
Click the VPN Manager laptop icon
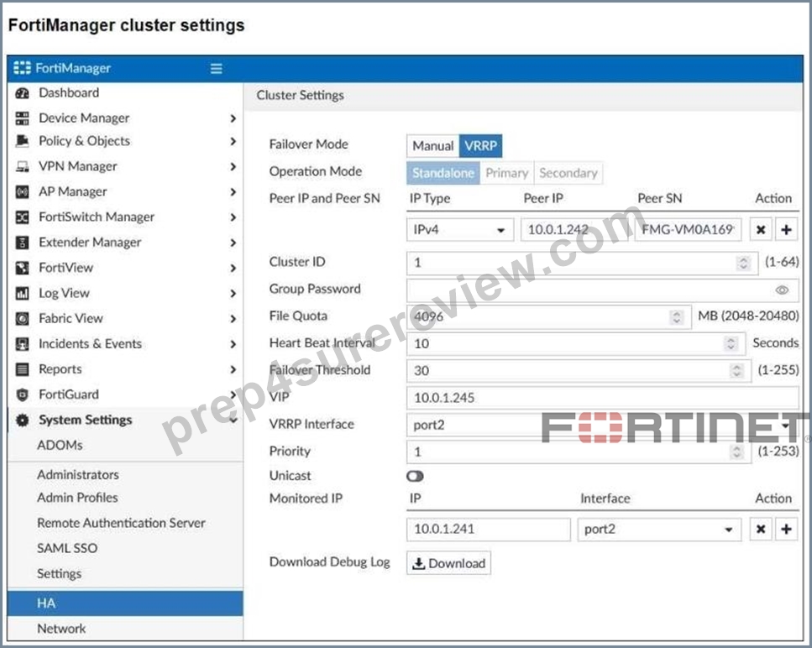click(22, 166)
